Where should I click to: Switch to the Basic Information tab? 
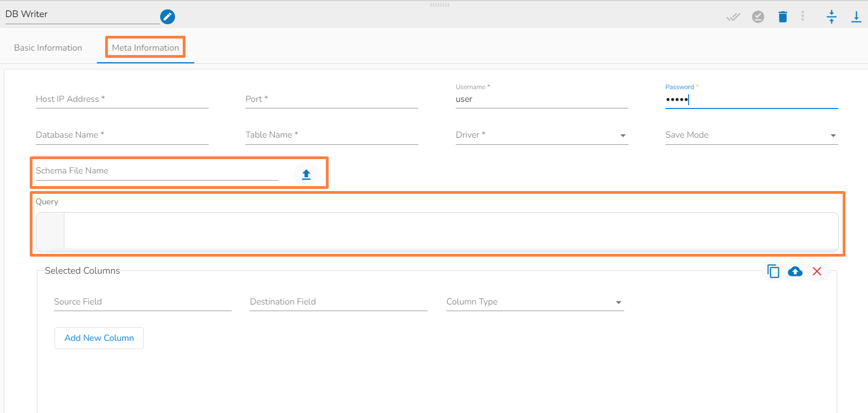point(48,48)
